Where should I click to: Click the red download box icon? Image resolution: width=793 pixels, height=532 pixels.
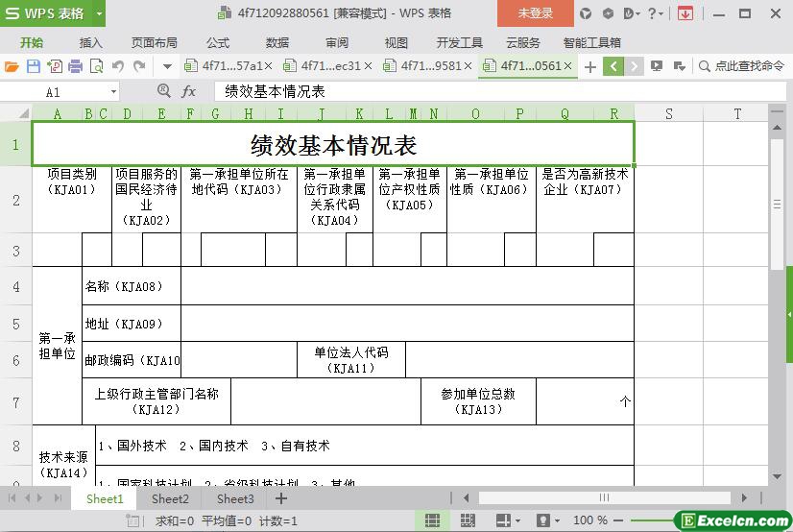[x=685, y=13]
